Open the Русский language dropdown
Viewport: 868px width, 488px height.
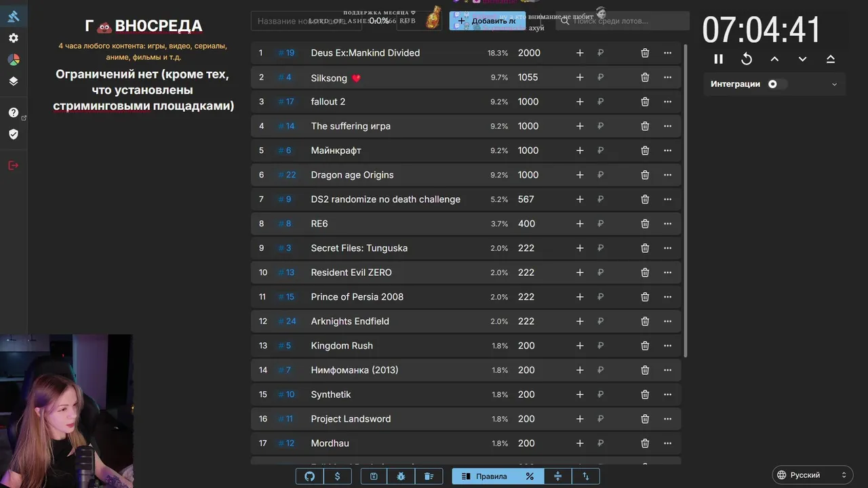tap(812, 475)
